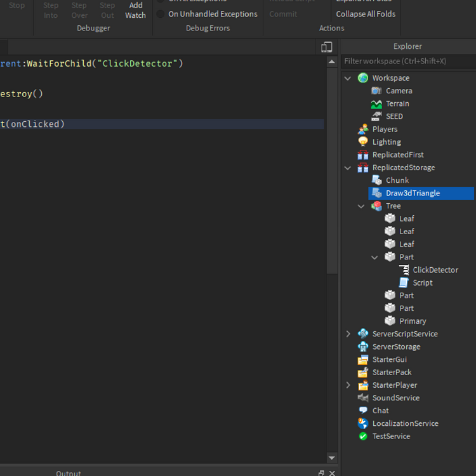Collapse the Part with ClickDetector
This screenshot has height=476, width=476.
click(x=374, y=258)
